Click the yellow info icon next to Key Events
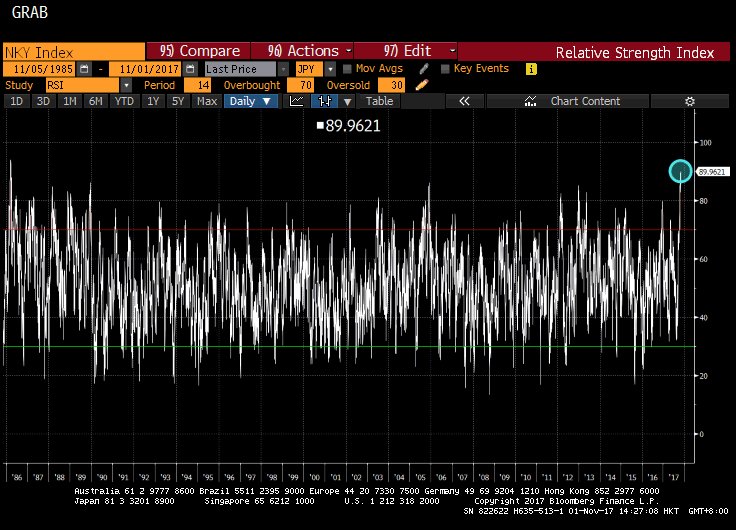The width and height of the screenshot is (736, 530). coord(531,69)
